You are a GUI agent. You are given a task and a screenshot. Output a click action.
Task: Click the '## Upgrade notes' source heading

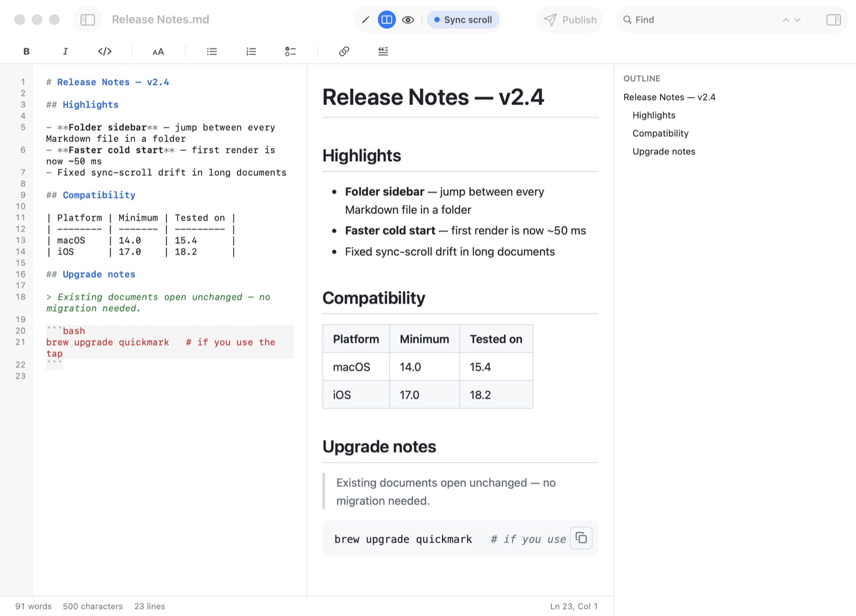pos(91,274)
